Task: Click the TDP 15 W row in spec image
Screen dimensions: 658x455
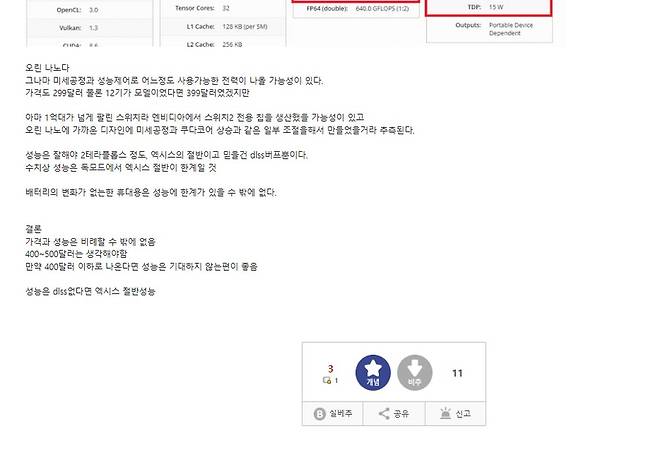Action: coord(489,7)
